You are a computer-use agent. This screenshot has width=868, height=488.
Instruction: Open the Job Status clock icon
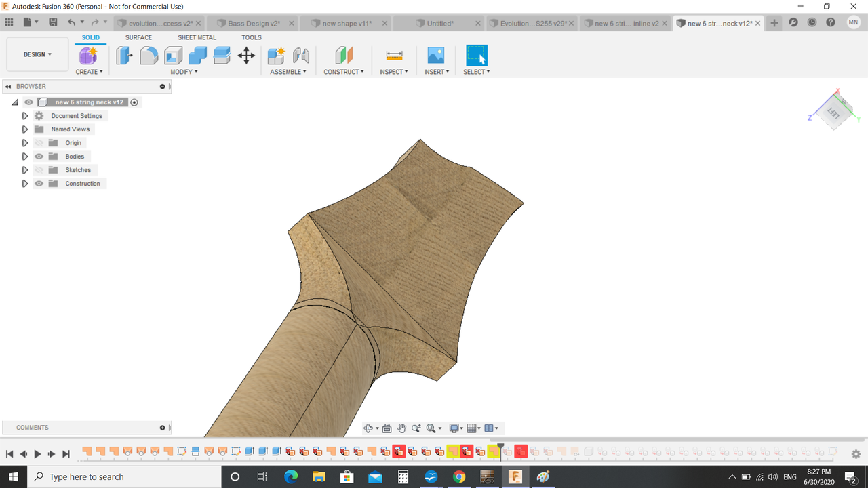pos(812,22)
